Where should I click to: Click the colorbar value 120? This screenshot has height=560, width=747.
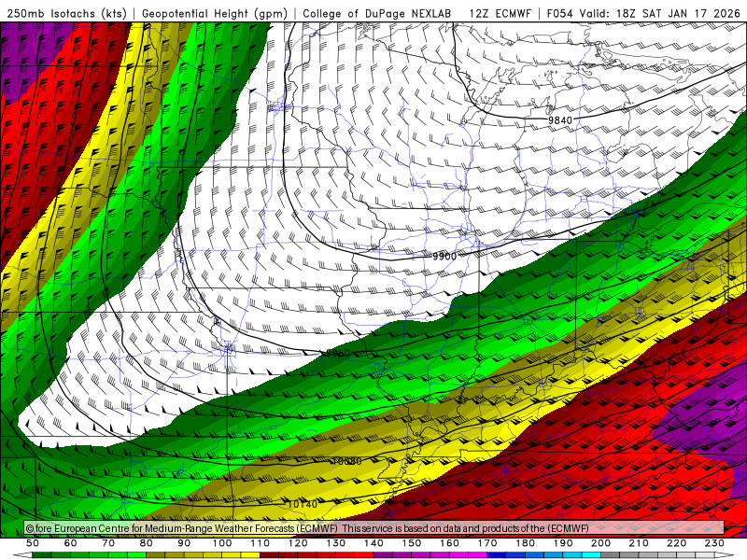tap(298, 543)
